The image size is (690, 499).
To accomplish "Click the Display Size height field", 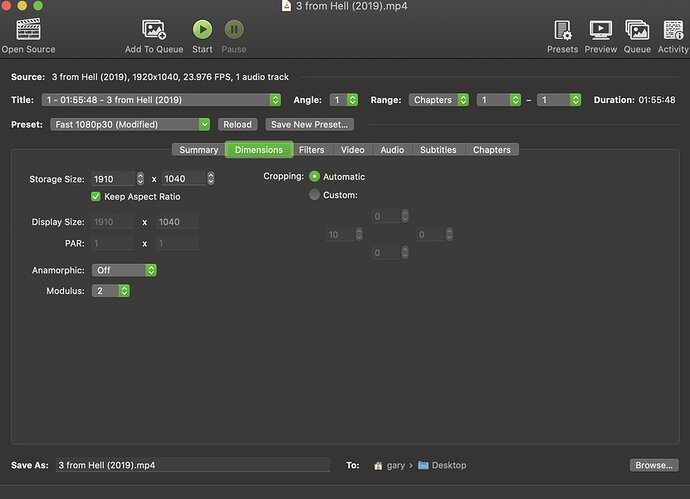I will coord(177,222).
